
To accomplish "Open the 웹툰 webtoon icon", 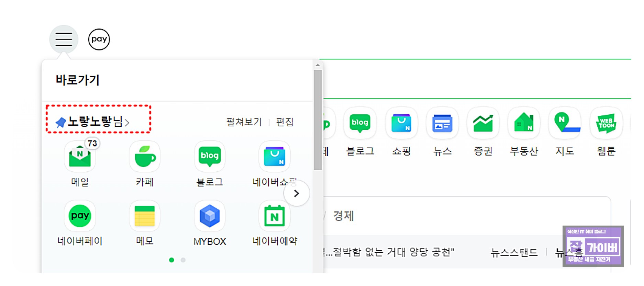I will coord(606,123).
